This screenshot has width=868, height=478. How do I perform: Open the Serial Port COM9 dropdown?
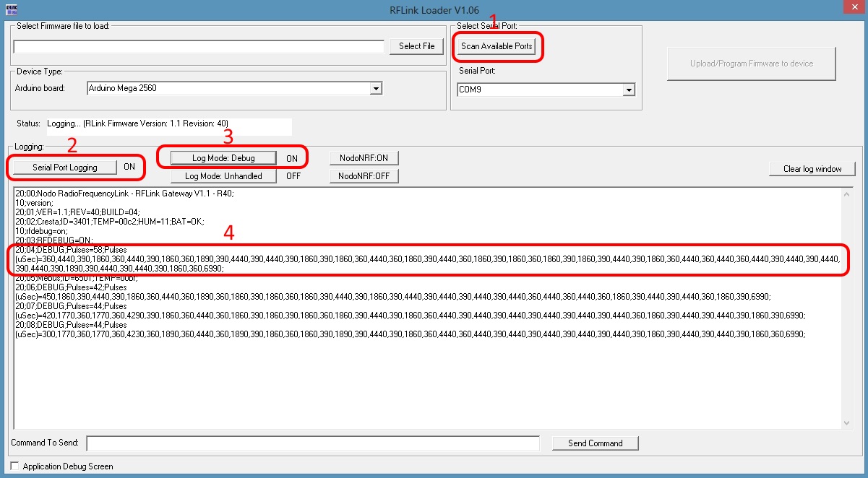pyautogui.click(x=629, y=90)
